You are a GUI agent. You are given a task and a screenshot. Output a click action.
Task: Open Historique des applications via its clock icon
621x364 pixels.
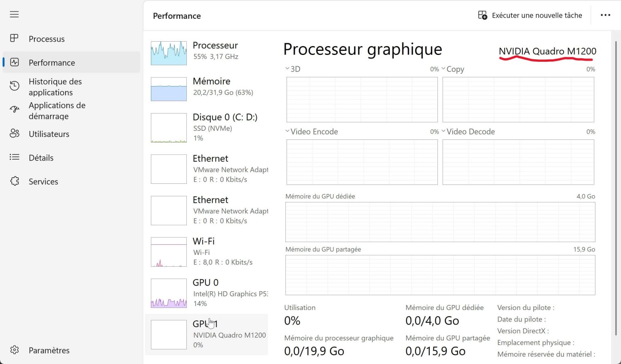(15, 86)
